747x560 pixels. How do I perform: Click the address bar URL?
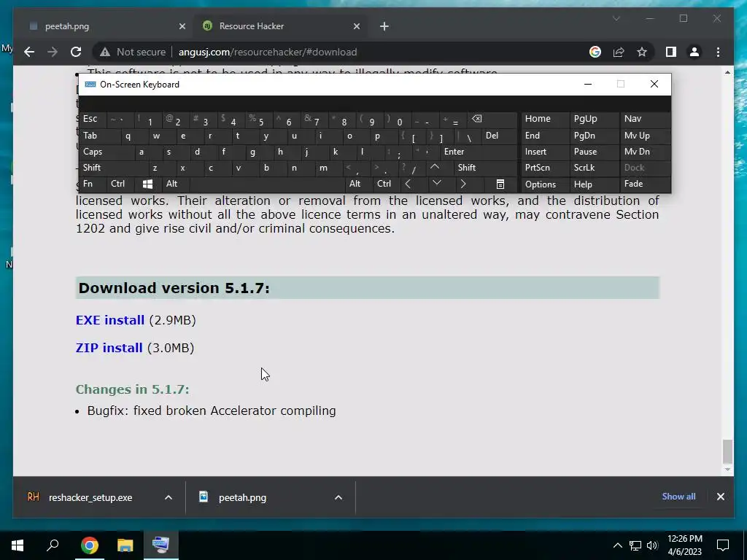[267, 52]
